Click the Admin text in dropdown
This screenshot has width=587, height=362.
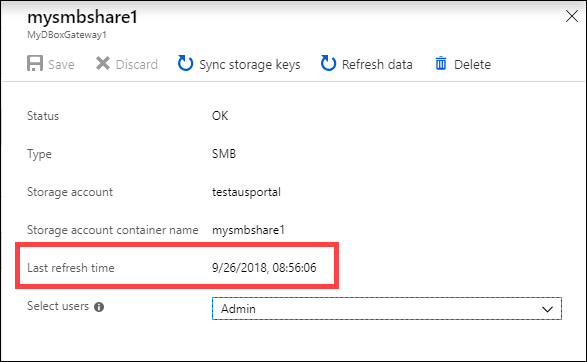238,309
